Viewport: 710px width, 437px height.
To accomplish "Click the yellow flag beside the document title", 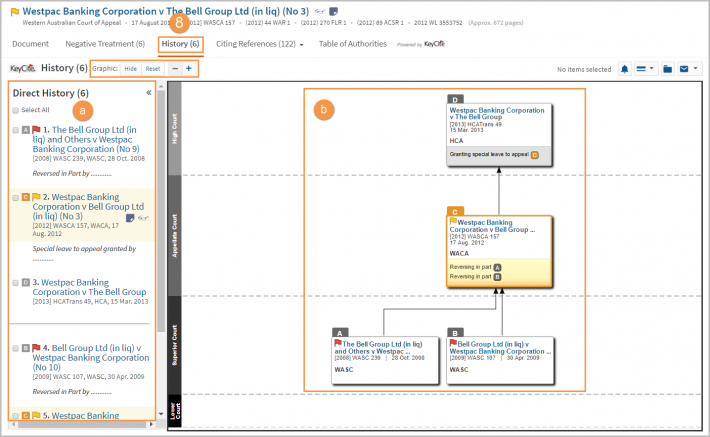I will [x=15, y=12].
